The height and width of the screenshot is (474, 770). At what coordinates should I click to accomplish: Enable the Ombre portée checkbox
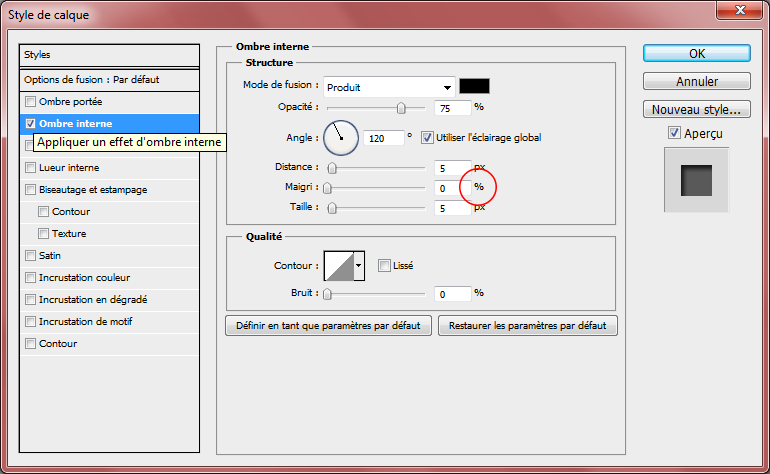click(x=31, y=102)
